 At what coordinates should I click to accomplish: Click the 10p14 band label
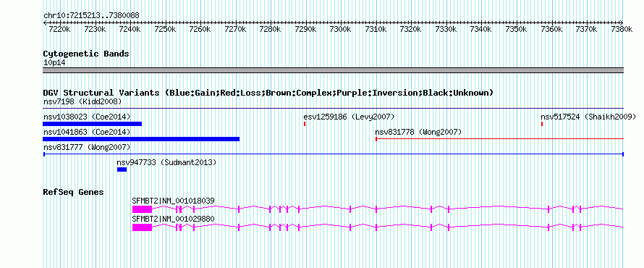click(x=54, y=63)
